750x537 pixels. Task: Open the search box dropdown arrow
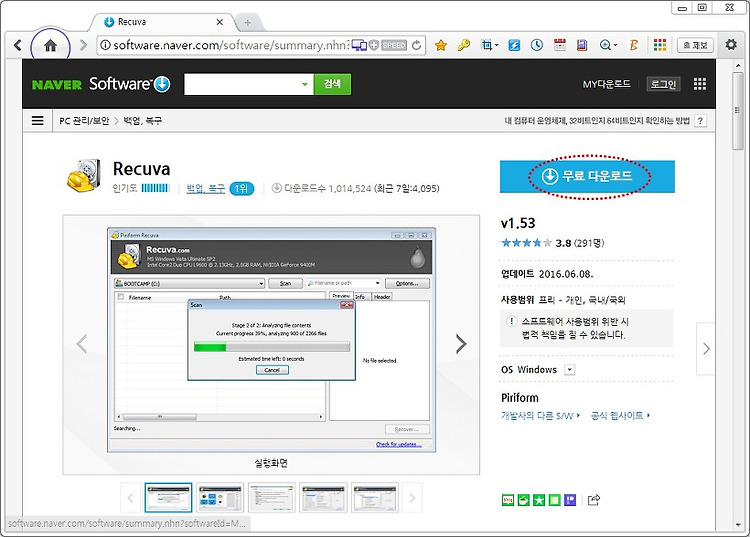pyautogui.click(x=305, y=85)
